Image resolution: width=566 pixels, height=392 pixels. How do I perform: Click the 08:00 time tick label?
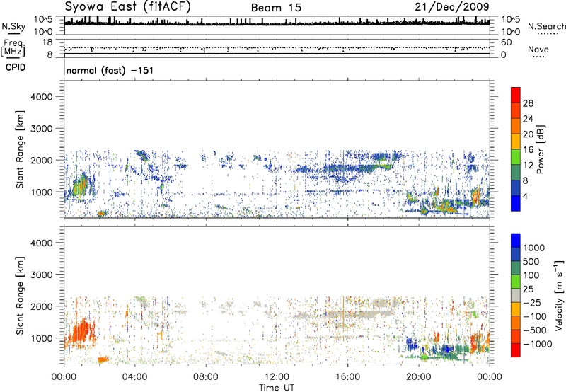click(206, 377)
